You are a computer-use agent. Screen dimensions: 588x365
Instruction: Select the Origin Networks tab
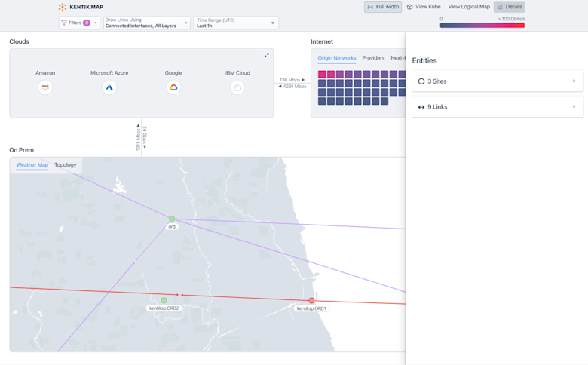[x=337, y=58]
